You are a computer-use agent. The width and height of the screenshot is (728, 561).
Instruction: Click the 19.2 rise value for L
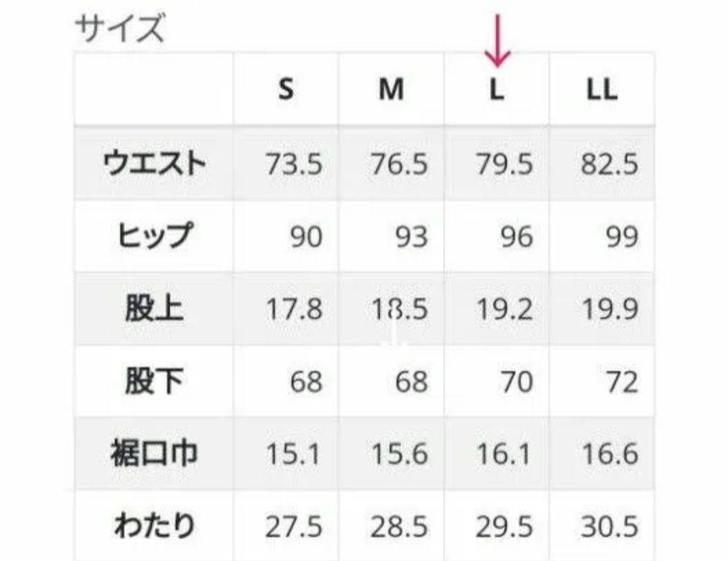coord(504,309)
